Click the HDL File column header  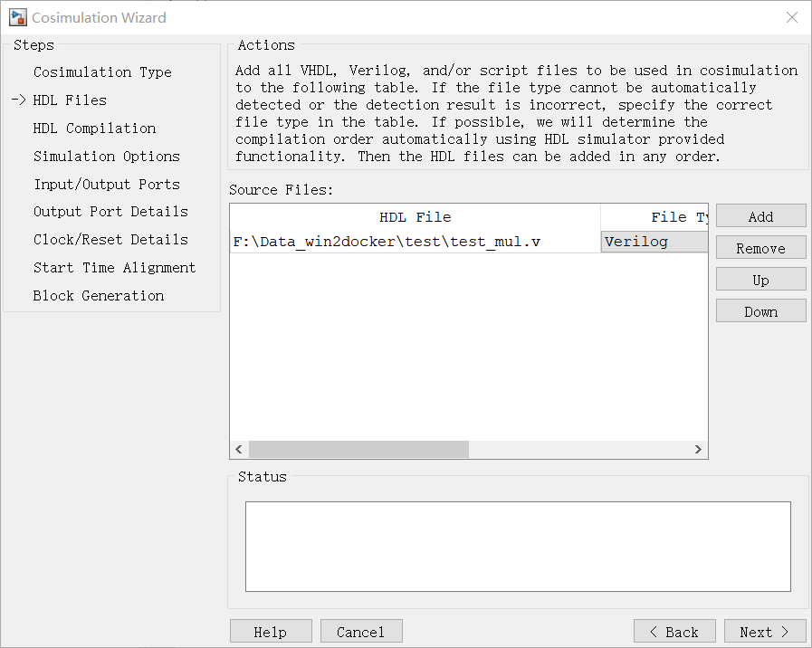416,217
